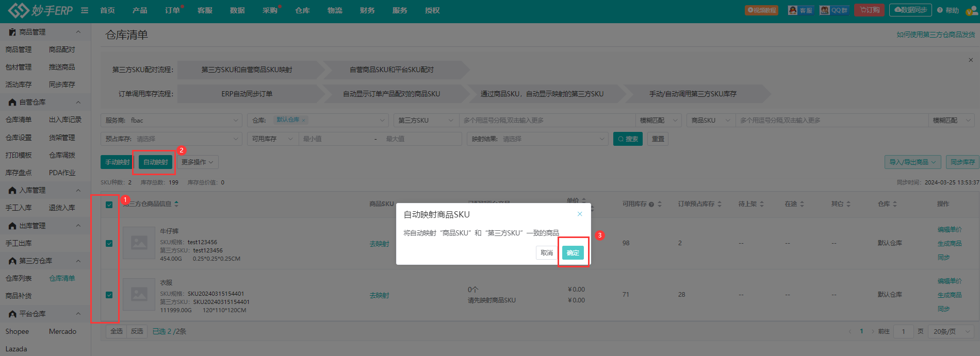Click the 数据同步 cloud sync button

click(910, 10)
